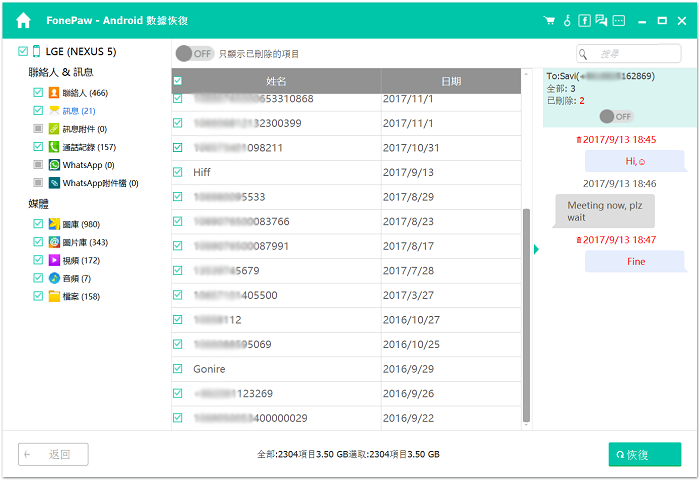
Task: Uncheck the Hiff row checkbox
Action: (178, 172)
